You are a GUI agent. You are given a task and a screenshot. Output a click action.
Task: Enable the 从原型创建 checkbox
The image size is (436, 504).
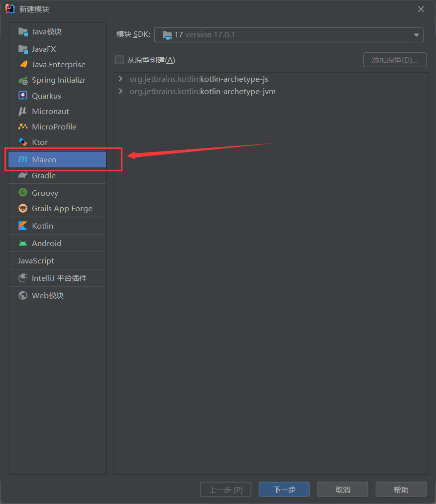119,60
